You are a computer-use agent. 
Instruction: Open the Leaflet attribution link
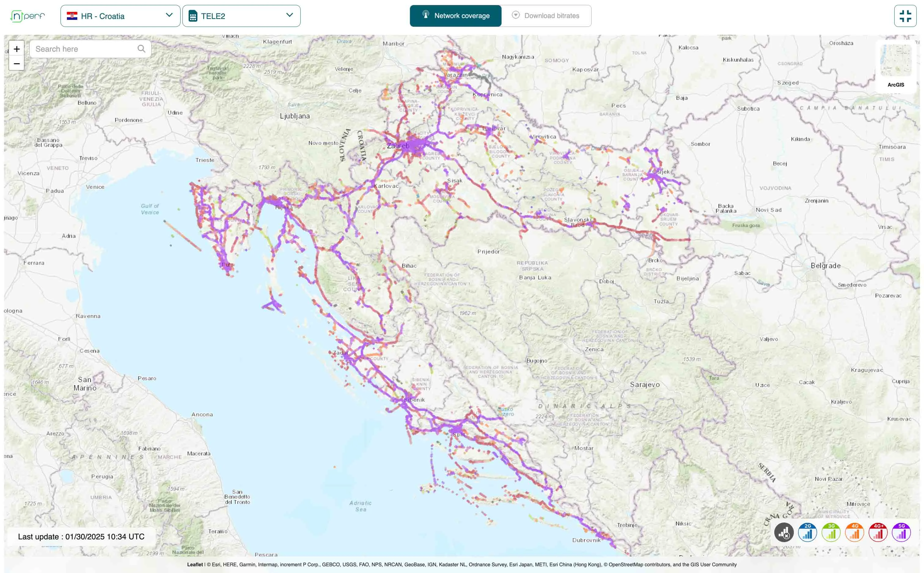(195, 565)
